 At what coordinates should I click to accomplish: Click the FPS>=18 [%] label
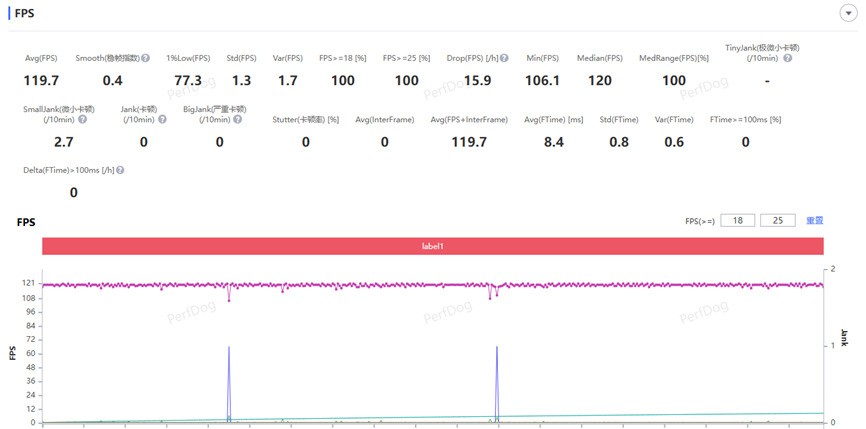pyautogui.click(x=343, y=58)
